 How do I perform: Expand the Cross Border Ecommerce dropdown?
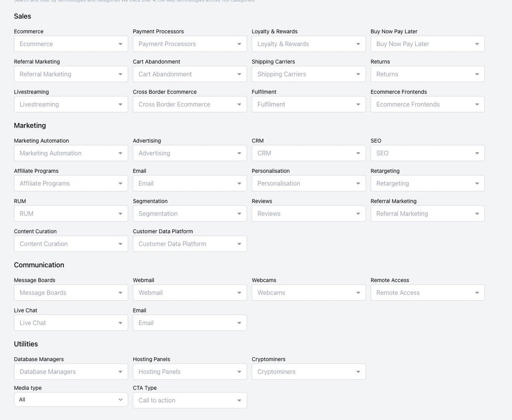[x=190, y=105]
